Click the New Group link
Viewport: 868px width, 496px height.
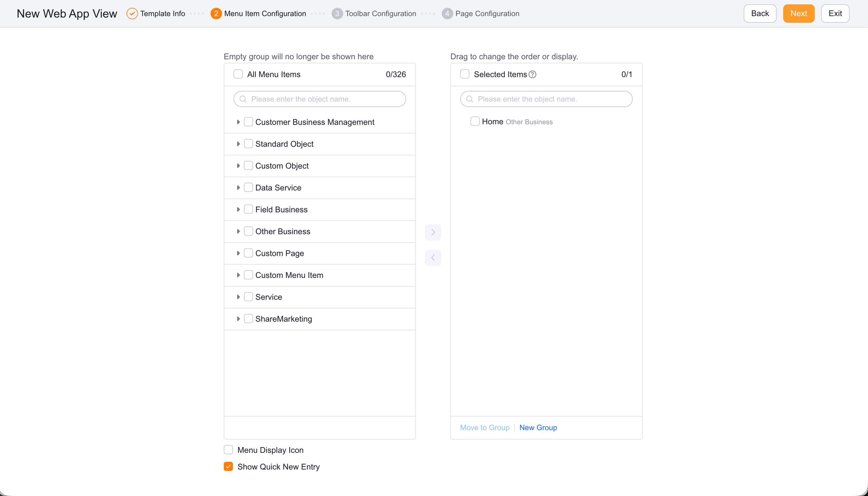pos(538,428)
